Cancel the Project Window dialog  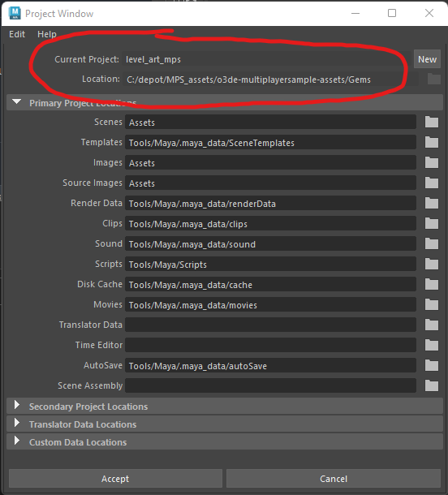[x=334, y=479]
